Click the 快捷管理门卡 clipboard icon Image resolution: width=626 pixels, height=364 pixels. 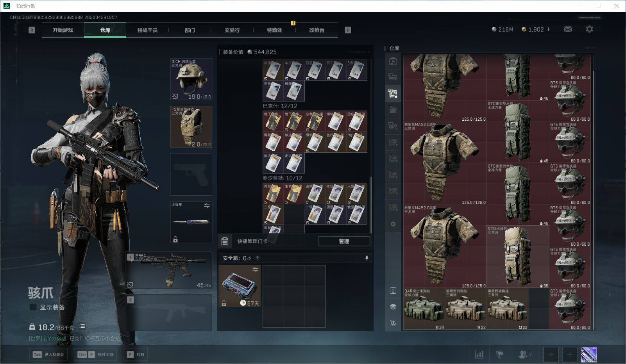click(225, 241)
